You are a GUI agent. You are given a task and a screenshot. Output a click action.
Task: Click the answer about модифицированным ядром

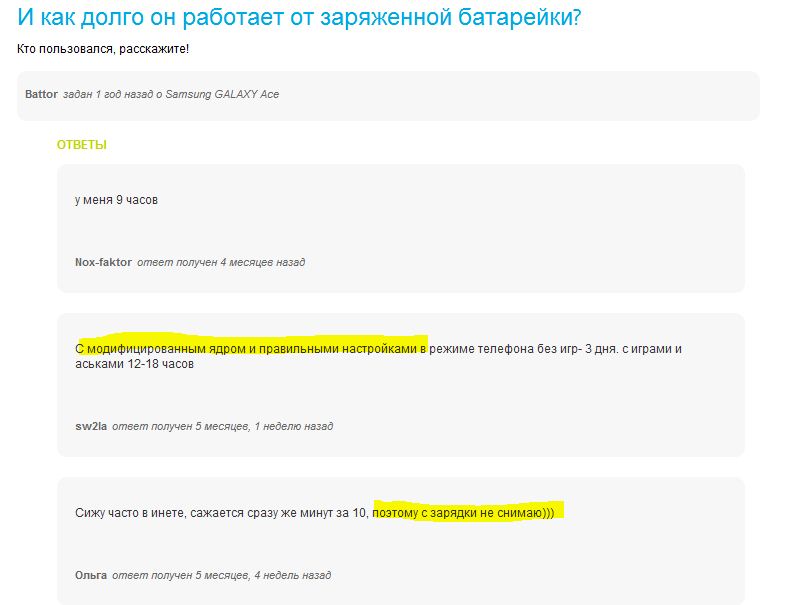tap(378, 356)
